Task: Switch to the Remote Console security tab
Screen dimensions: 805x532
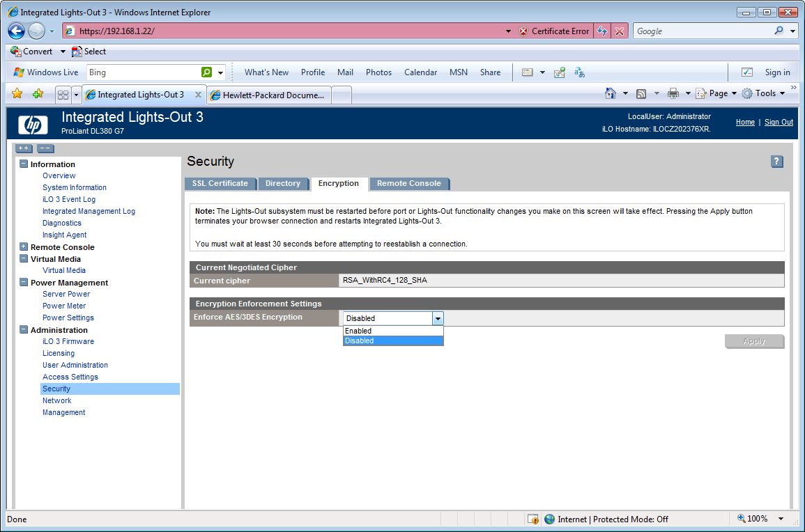Action: click(x=408, y=184)
